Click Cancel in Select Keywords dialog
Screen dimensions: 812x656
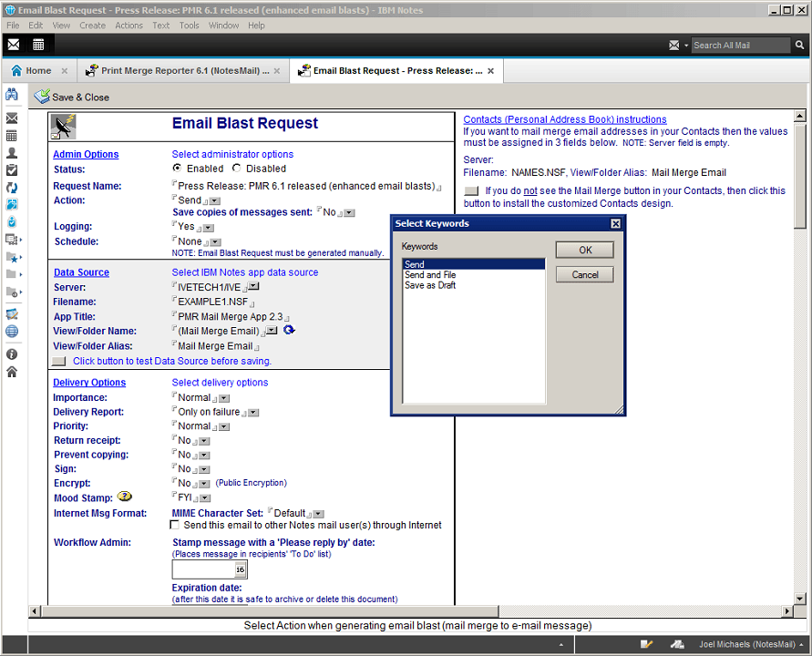584,274
